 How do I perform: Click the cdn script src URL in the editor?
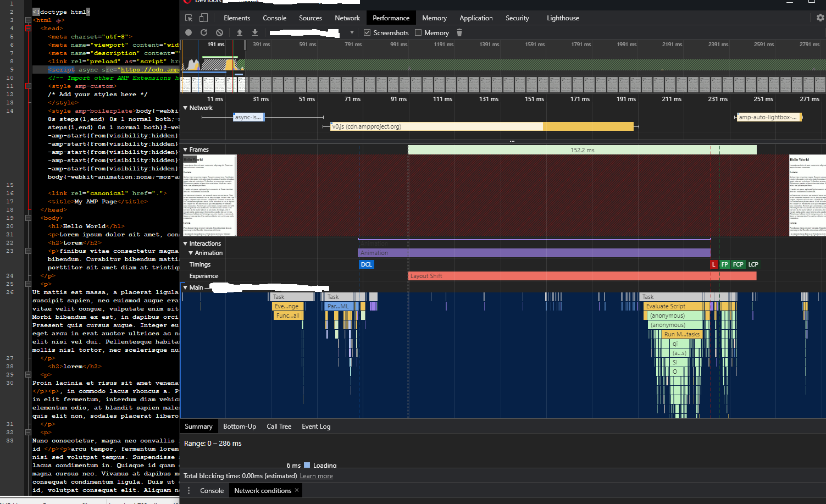[x=149, y=69]
